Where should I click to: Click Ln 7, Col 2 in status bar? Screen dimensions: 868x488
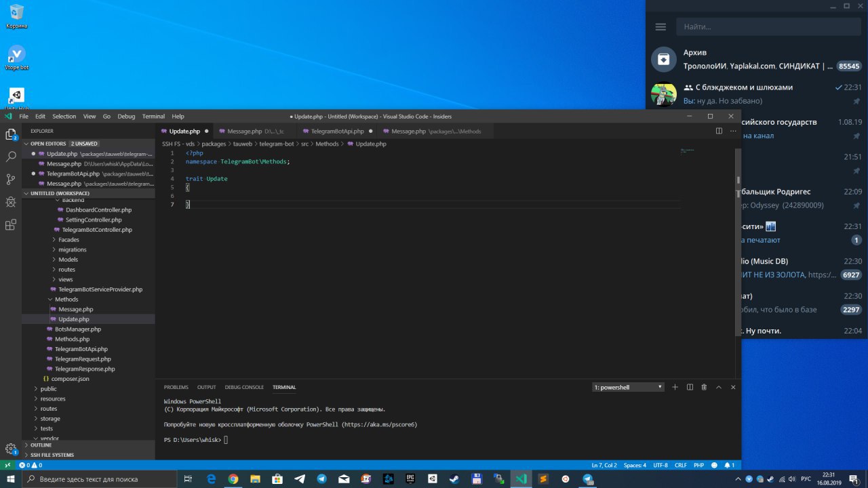point(604,466)
